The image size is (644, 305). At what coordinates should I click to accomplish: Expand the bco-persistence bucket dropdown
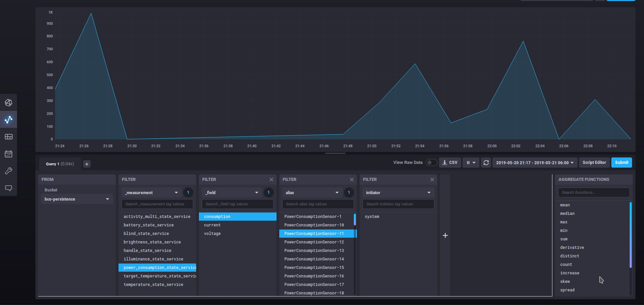click(x=77, y=199)
